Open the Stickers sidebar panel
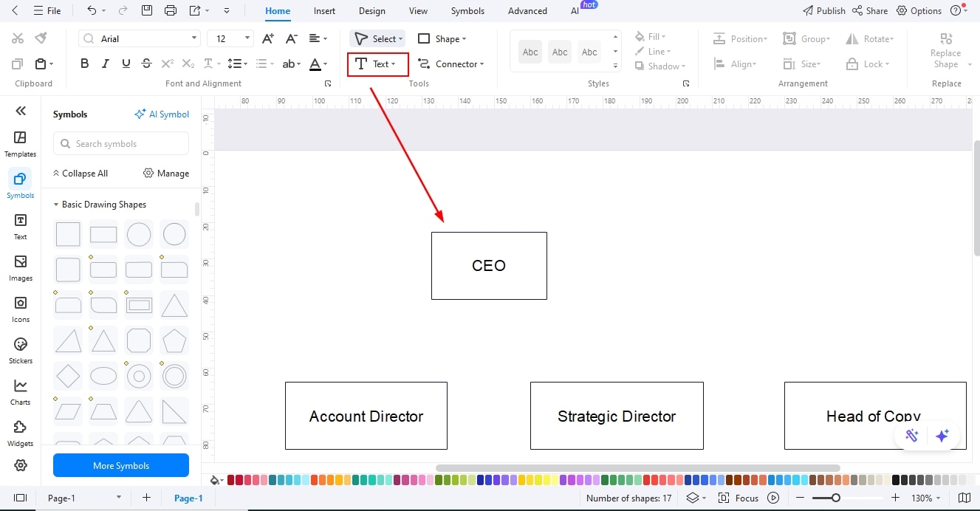 point(20,349)
